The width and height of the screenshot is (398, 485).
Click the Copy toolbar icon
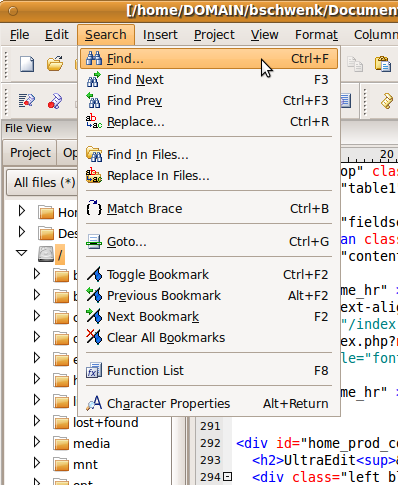tap(355, 64)
